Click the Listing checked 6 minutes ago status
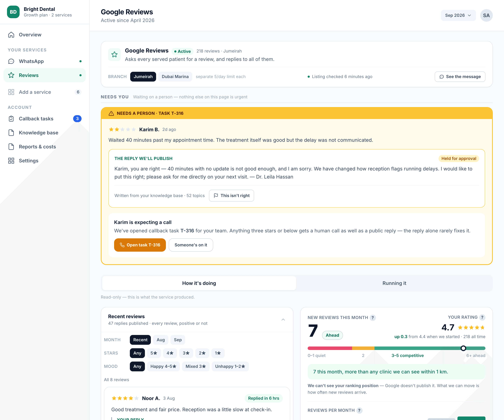 point(340,77)
